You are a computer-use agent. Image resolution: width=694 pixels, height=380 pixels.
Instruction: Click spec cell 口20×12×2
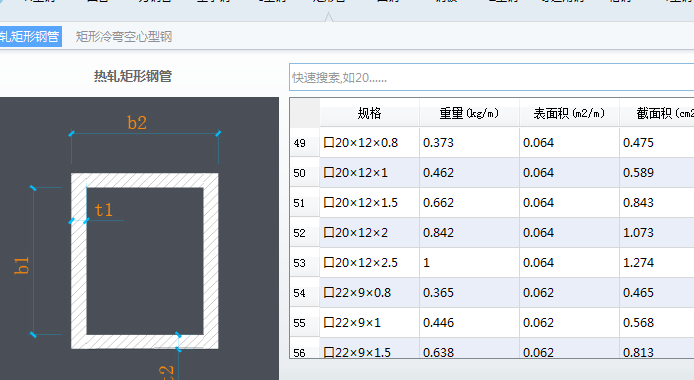(x=370, y=233)
